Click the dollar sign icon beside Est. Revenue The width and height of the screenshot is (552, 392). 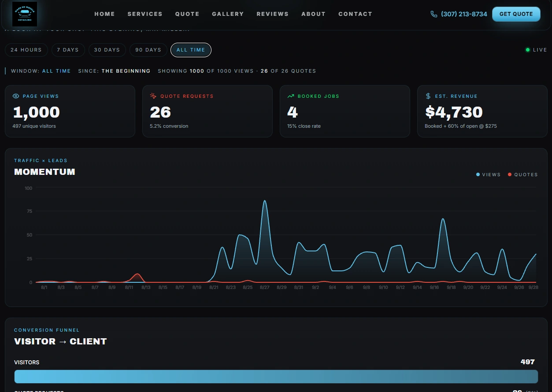(428, 96)
